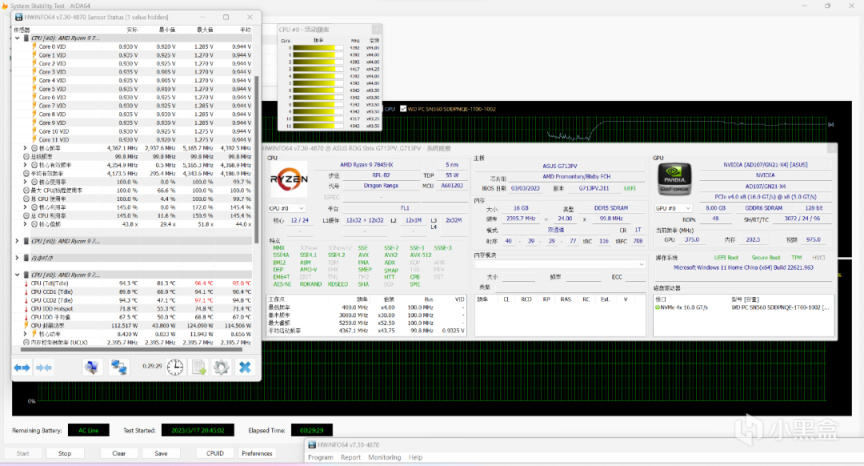Reset the timer using the clock icon
This screenshot has height=466, width=864.
[x=175, y=367]
